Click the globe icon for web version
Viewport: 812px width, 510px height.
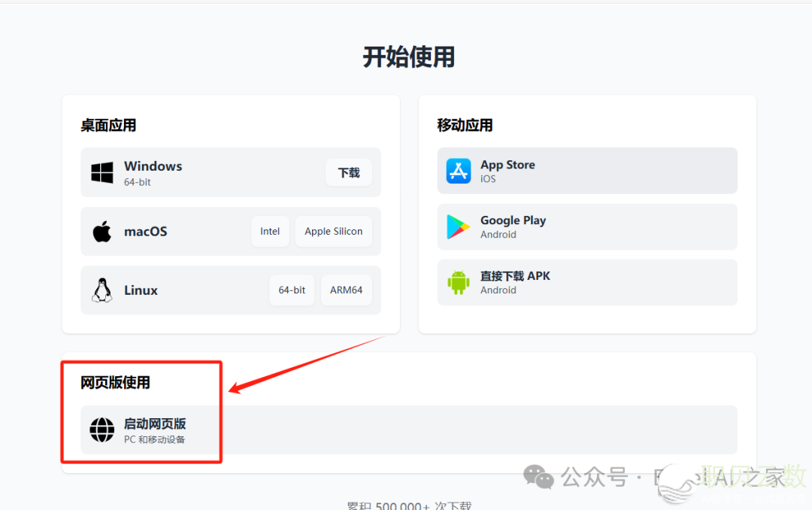102,430
